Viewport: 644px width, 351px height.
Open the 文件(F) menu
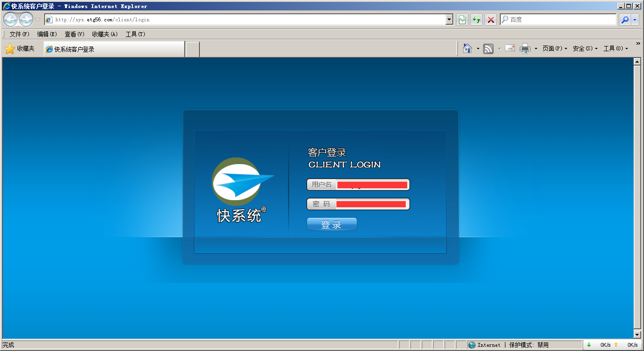click(19, 34)
